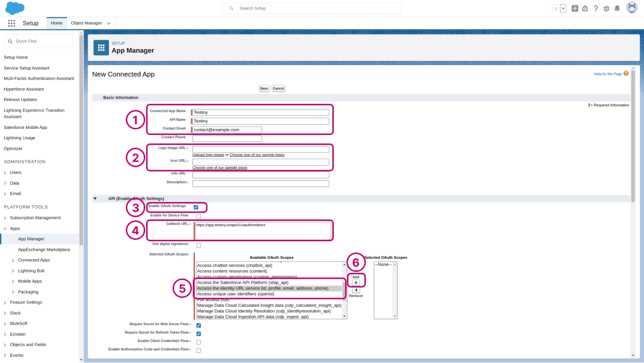Select the Home tab
The width and height of the screenshot is (644, 363).
tap(57, 23)
